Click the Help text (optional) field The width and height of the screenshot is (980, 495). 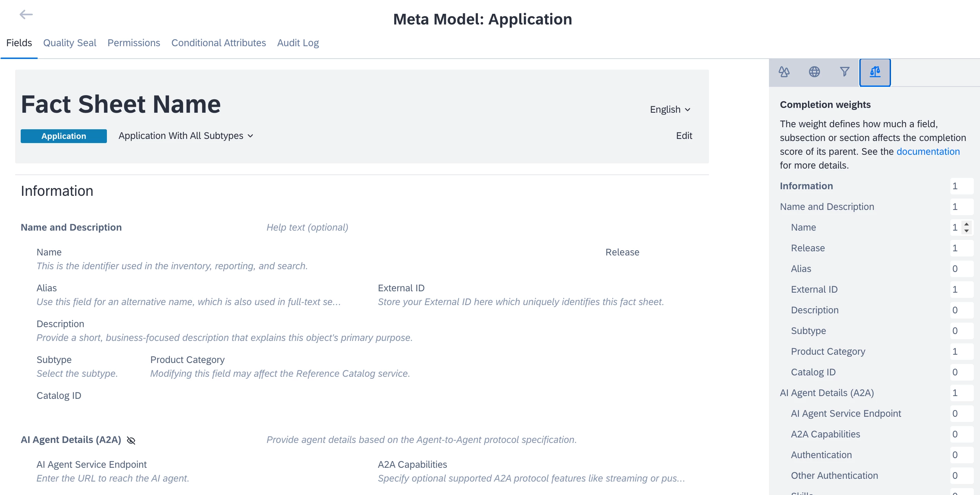point(307,228)
